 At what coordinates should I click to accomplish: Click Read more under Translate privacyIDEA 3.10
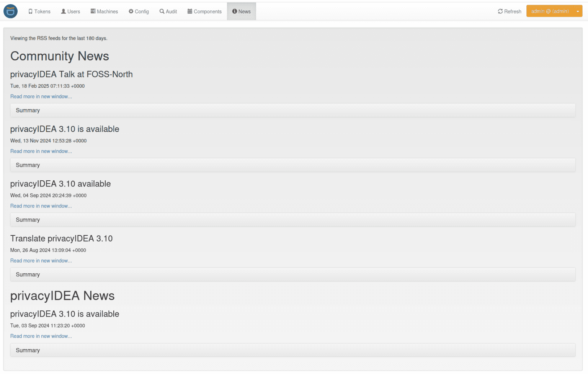click(41, 260)
